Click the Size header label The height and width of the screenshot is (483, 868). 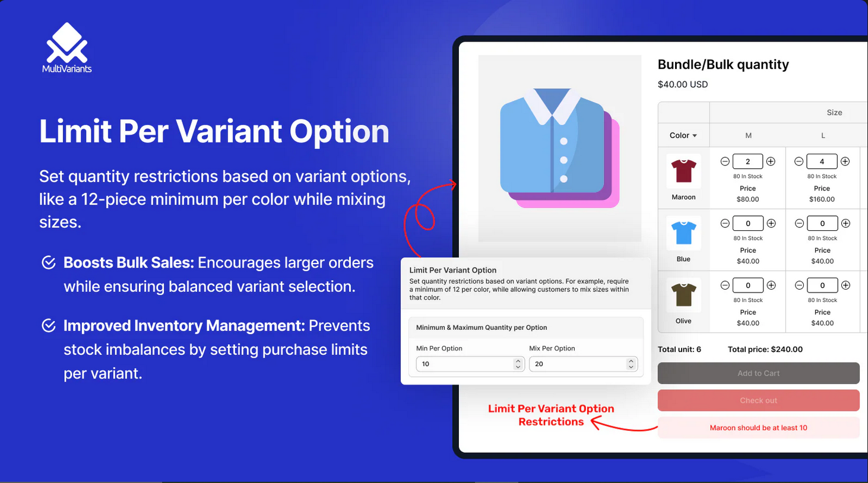pyautogui.click(x=834, y=112)
